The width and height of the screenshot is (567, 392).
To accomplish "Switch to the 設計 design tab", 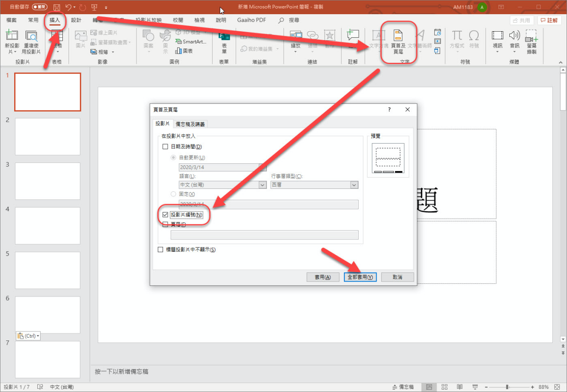I will pos(76,20).
